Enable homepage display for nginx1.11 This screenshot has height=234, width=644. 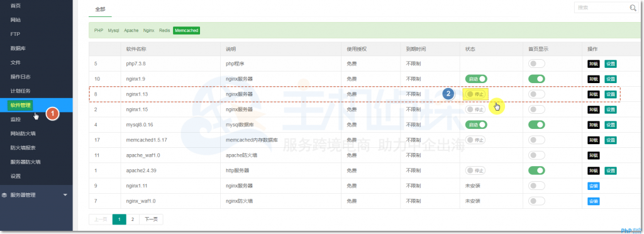coord(536,186)
